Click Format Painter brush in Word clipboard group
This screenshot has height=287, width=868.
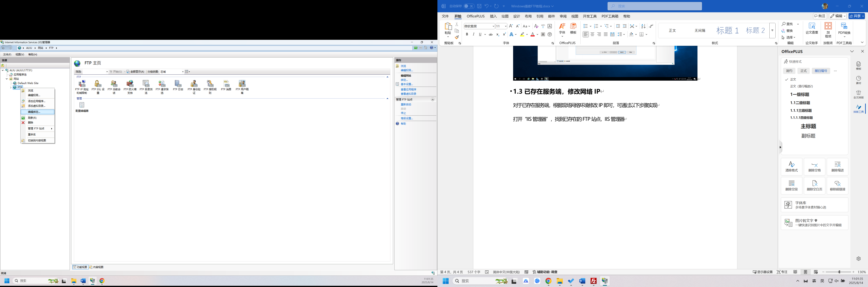click(457, 37)
